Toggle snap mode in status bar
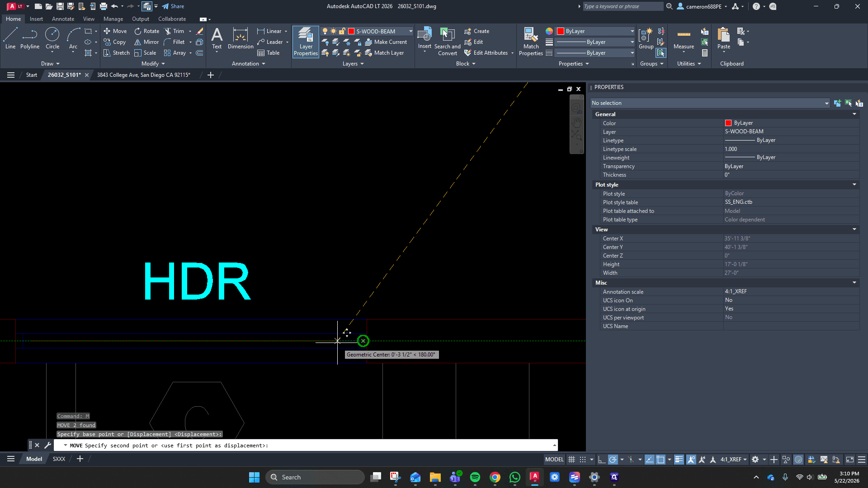 583,460
